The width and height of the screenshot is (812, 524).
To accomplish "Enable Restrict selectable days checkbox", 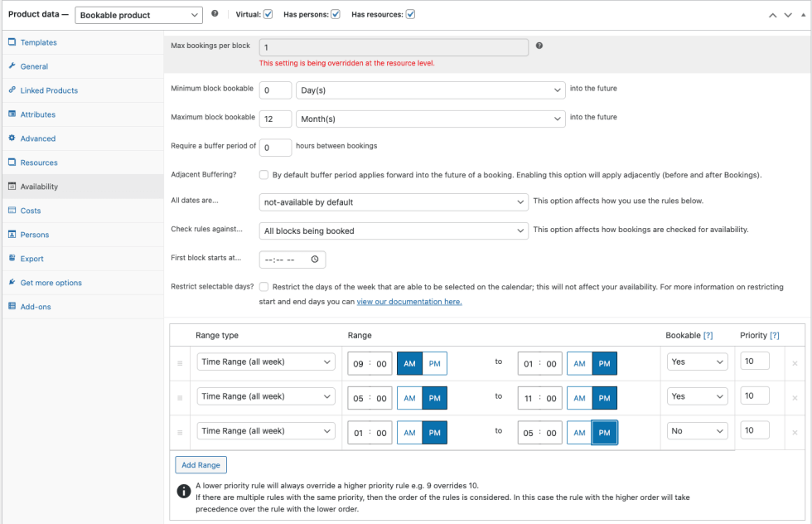I will 263,287.
